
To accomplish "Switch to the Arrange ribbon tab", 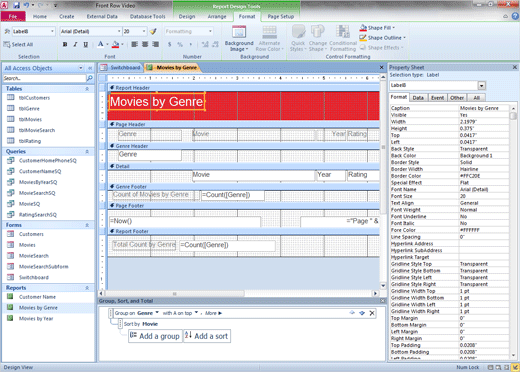I will point(217,16).
